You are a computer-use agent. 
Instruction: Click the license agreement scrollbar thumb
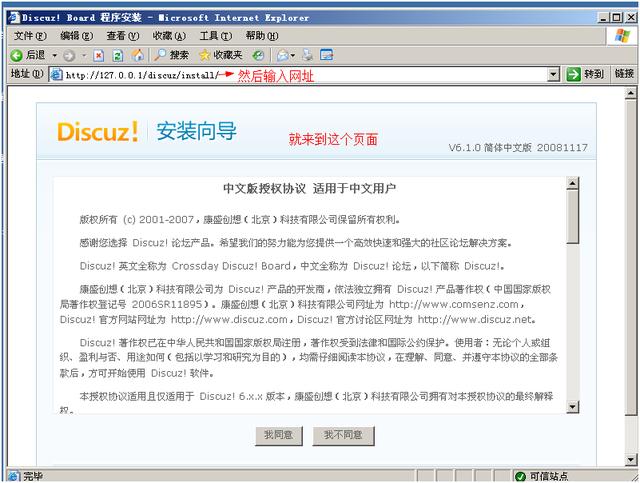point(573,217)
